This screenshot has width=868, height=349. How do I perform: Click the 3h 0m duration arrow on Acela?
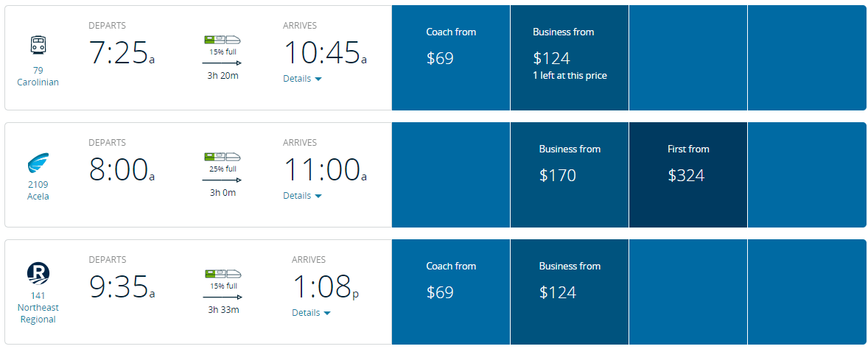coord(222,179)
